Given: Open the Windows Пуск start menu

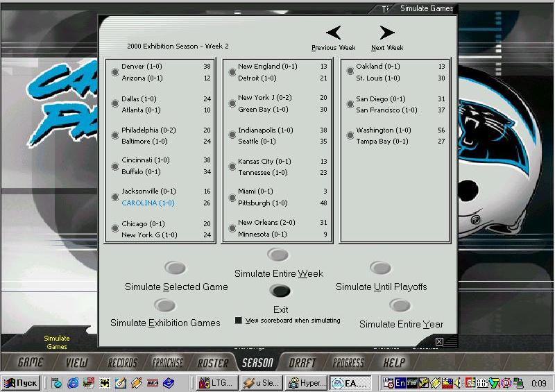Looking at the screenshot, I should [21, 383].
